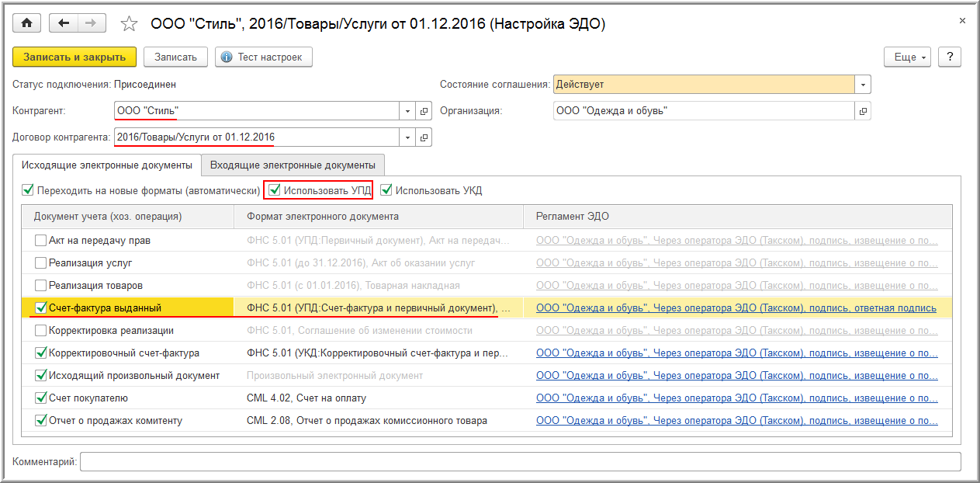The width and height of the screenshot is (980, 483).
Task: Toggle the Использовать УПД checkbox
Action: point(275,190)
